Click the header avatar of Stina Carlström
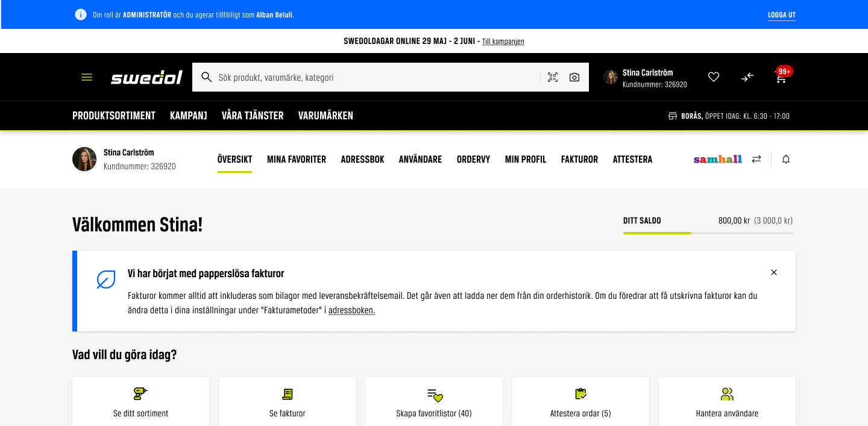The height and width of the screenshot is (426, 868). [x=611, y=77]
